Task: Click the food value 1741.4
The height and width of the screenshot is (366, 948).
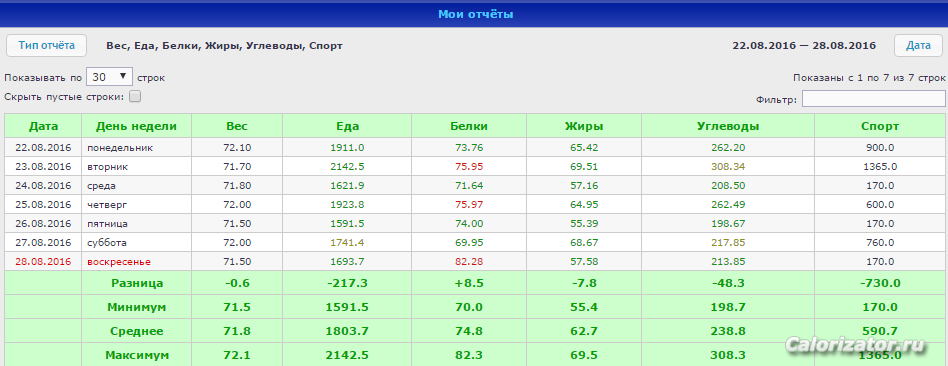Action: pyautogui.click(x=348, y=243)
